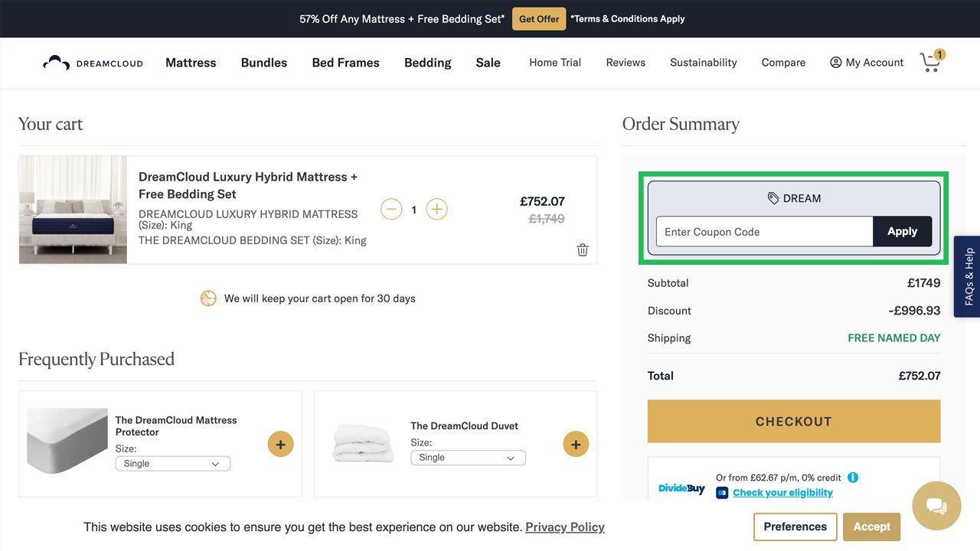Click the Enter Coupon Code field
This screenshot has width=980, height=551.
(x=764, y=231)
